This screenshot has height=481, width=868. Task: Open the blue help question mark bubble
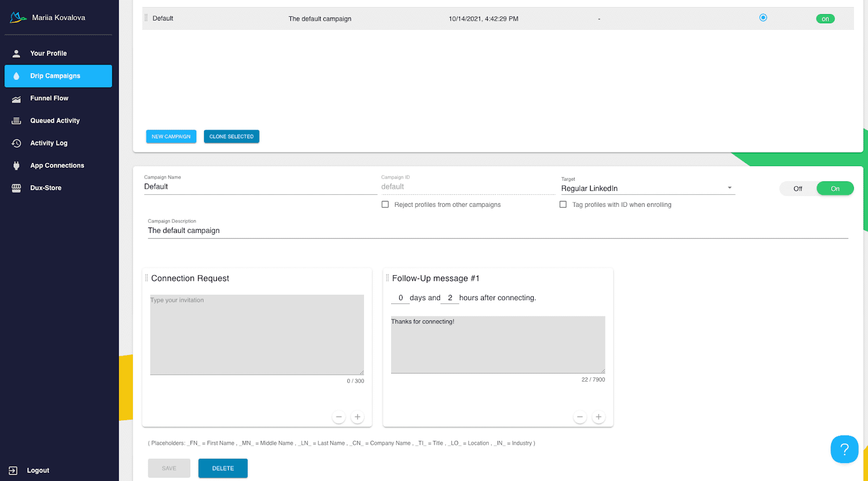(x=844, y=449)
